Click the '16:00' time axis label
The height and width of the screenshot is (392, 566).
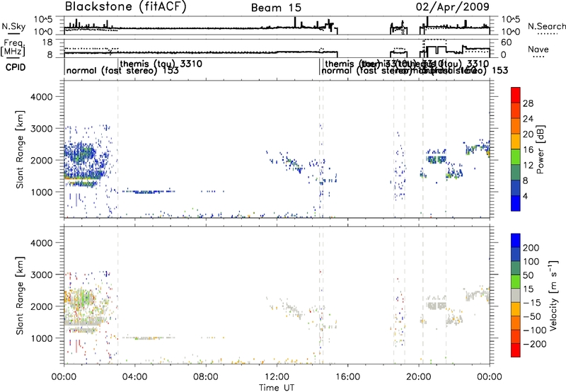(x=347, y=377)
